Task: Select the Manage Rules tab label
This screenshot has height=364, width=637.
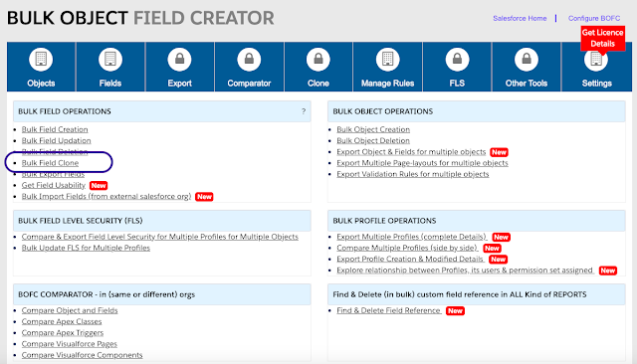Action: (x=387, y=84)
